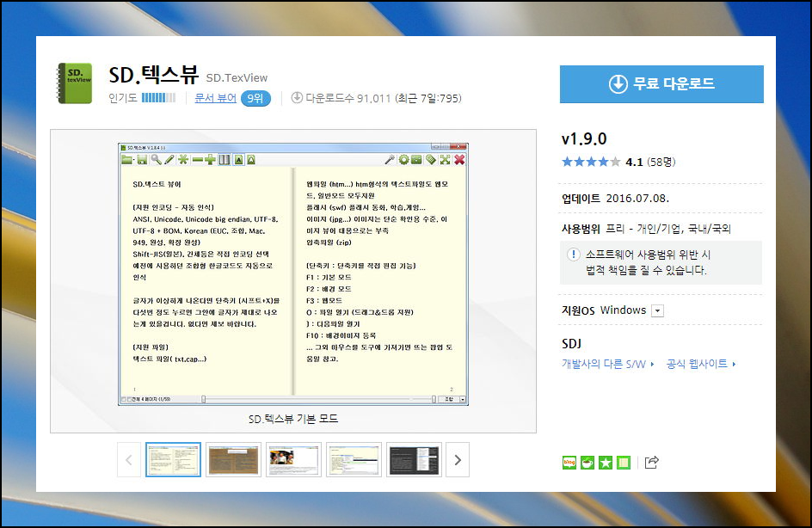Toggle two-page book view icon in preview
This screenshot has width=812, height=528.
225,159
